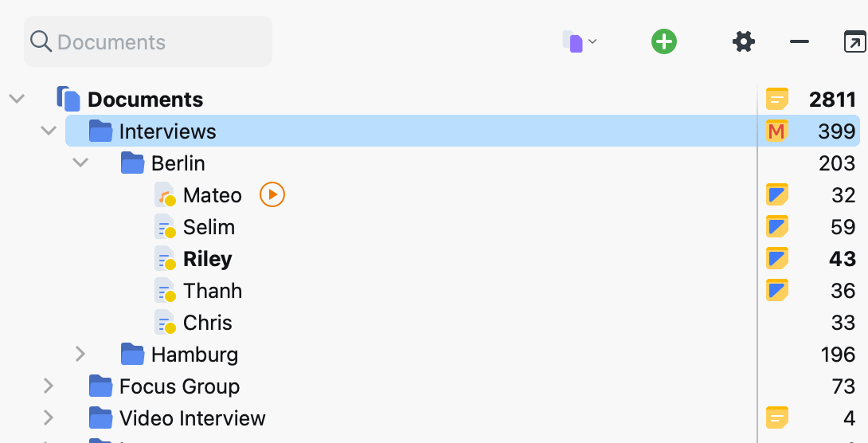Screen dimensions: 868x443
Task: Play Mateo's audio file
Action: [272, 195]
